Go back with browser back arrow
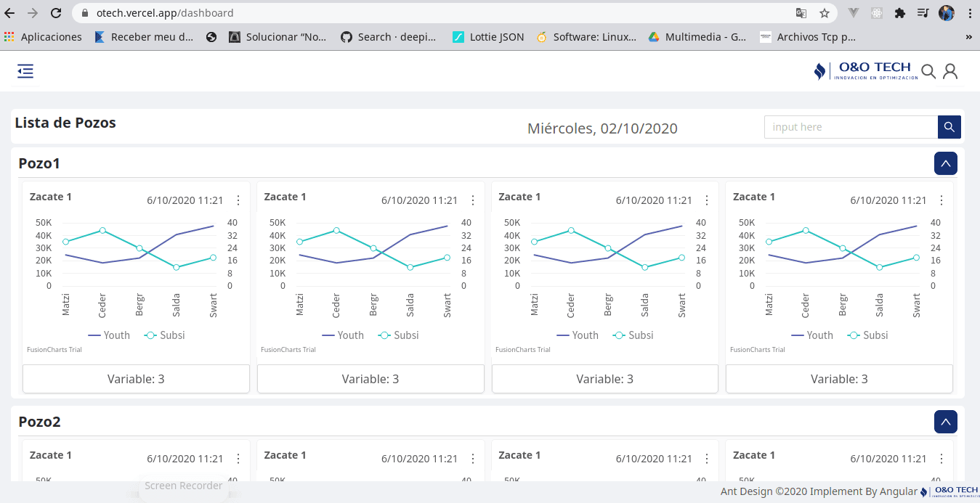This screenshot has width=980, height=503. point(9,13)
